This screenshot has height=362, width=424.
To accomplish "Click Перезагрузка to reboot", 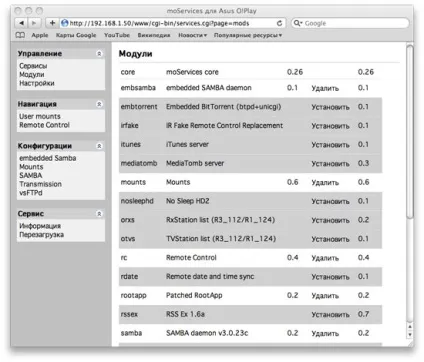I will (x=41, y=235).
